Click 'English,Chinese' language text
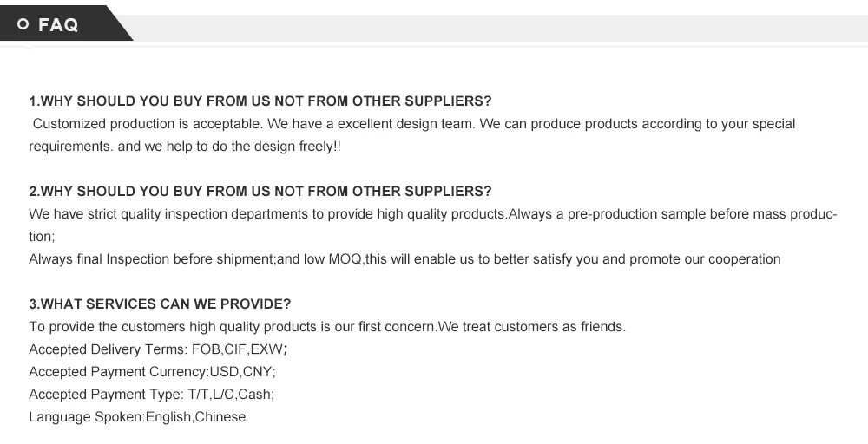 tap(195, 417)
